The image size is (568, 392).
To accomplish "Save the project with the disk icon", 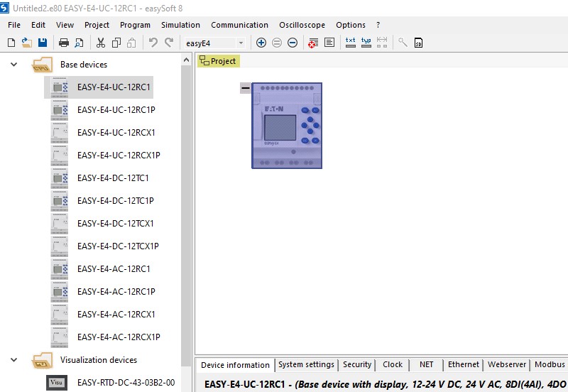I will (x=43, y=43).
